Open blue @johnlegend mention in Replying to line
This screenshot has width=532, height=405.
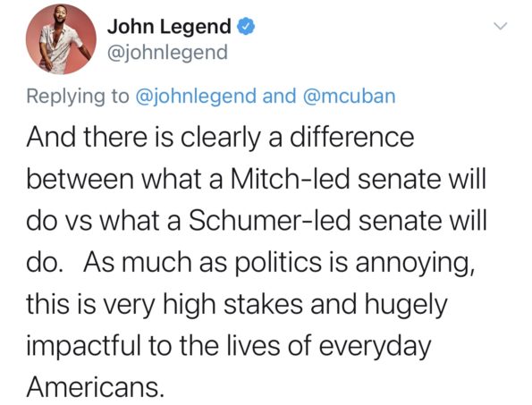click(196, 97)
